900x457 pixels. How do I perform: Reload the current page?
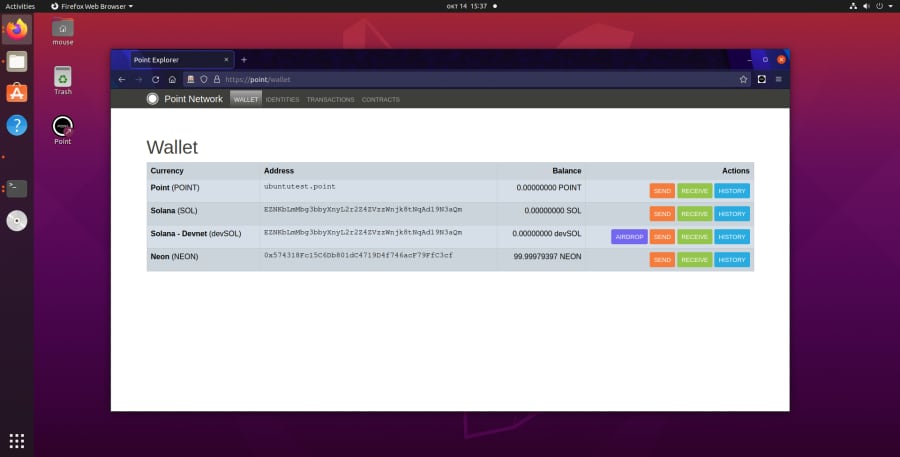(156, 79)
